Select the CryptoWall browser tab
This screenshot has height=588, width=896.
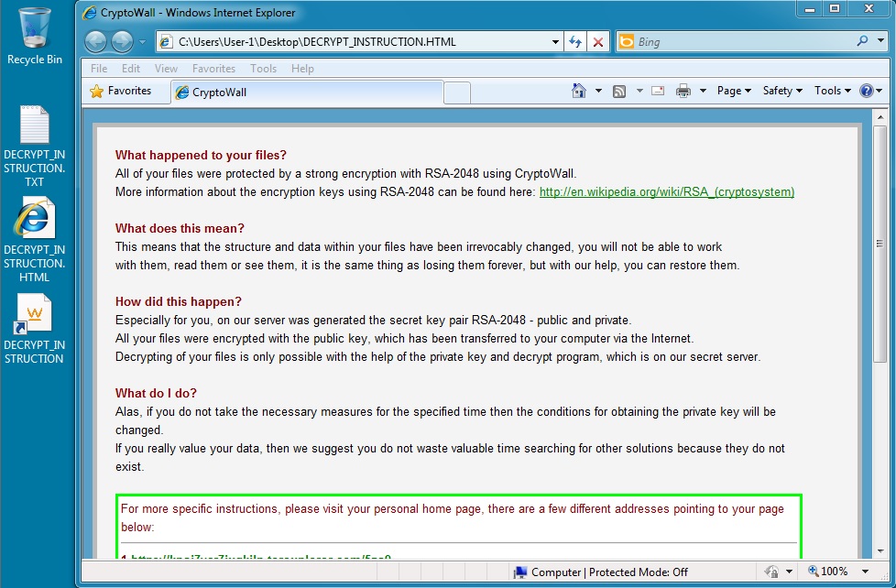pyautogui.click(x=307, y=93)
